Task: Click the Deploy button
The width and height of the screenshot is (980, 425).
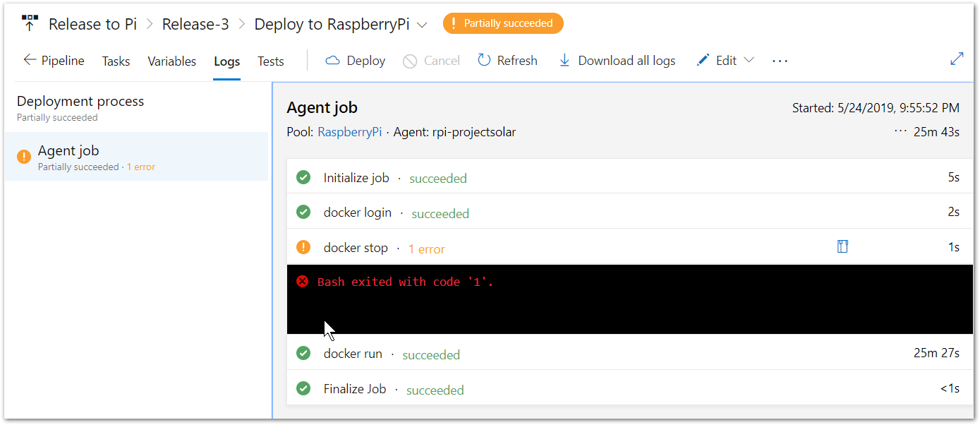Action: pyautogui.click(x=356, y=61)
